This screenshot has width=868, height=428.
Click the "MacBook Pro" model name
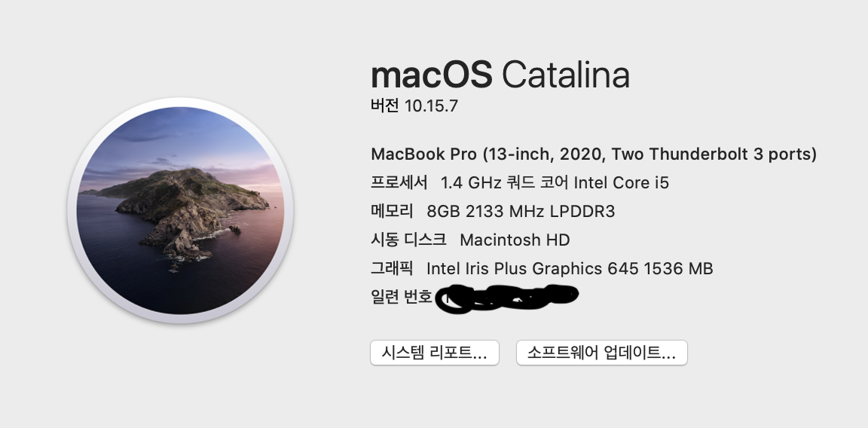[423, 154]
